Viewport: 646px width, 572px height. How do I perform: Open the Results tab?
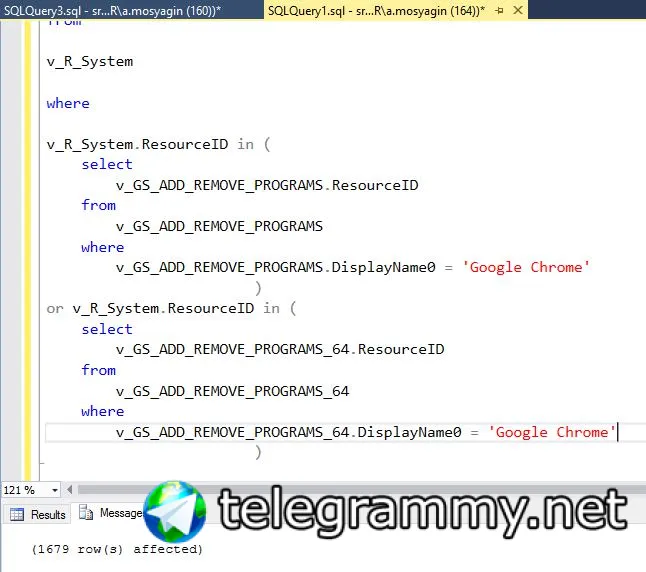[x=37, y=515]
